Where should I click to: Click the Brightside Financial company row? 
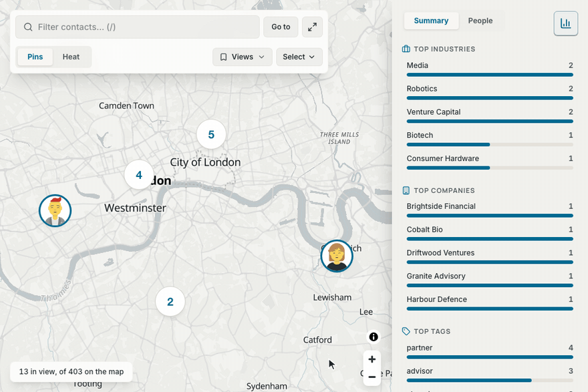(x=490, y=210)
